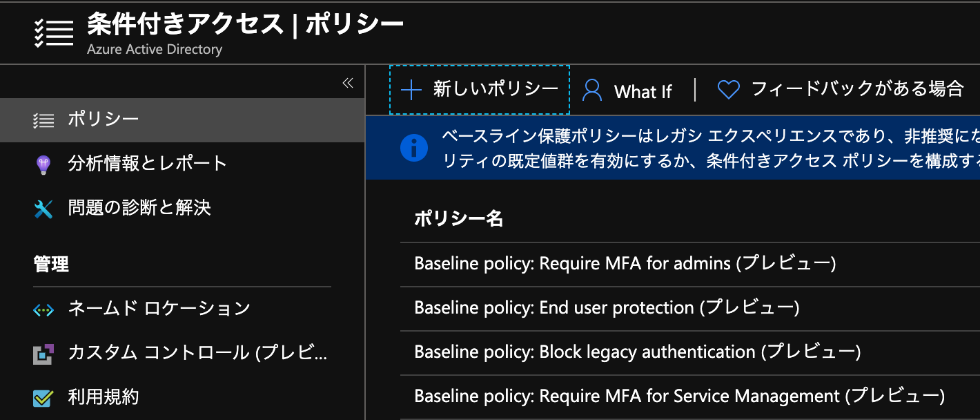Click the ネームド ロケーション location icon
Image resolution: width=980 pixels, height=420 pixels.
pos(44,309)
